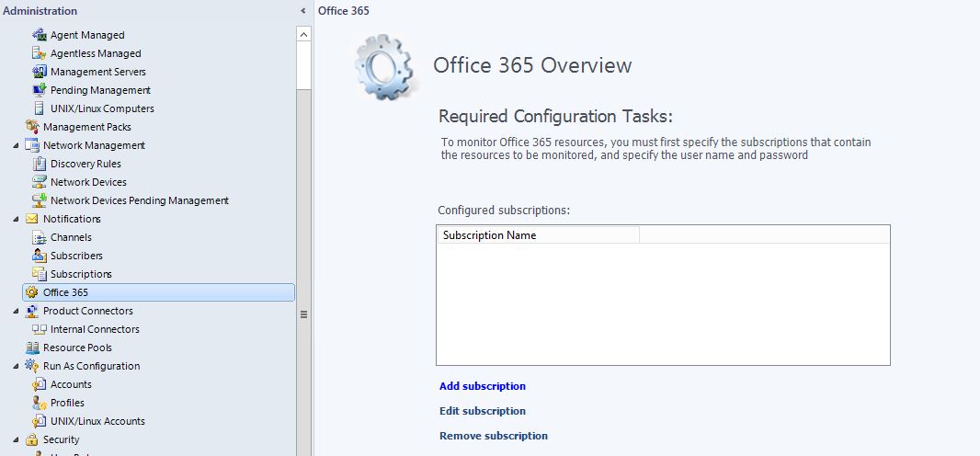This screenshot has width=980, height=456.
Task: Select Resource Pools tree item
Action: pos(77,348)
